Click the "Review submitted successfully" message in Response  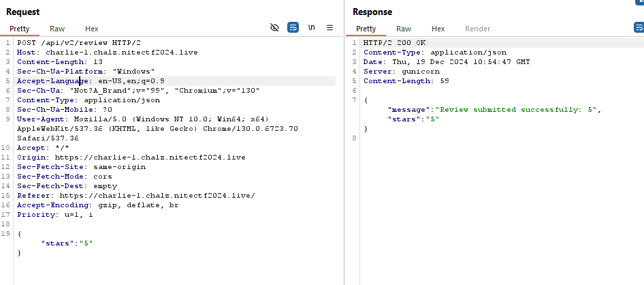click(517, 109)
